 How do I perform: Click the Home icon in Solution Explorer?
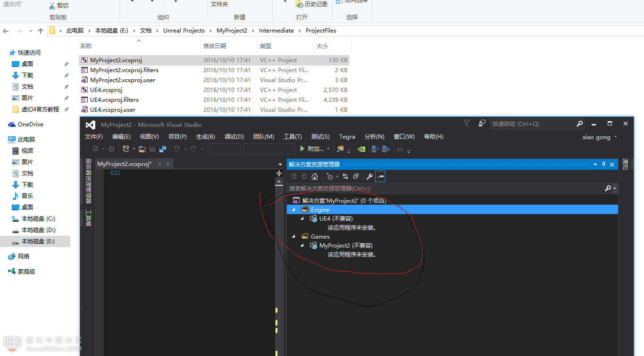point(315,176)
